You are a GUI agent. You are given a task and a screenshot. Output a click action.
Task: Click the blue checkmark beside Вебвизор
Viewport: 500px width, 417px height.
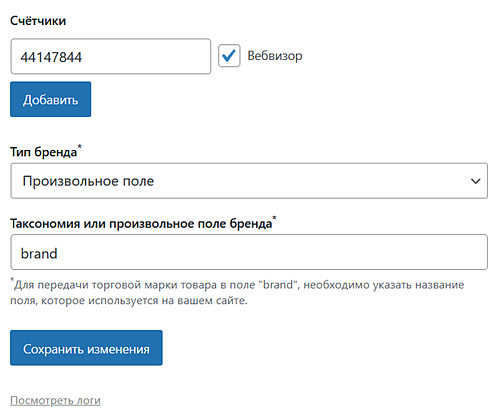click(x=229, y=55)
